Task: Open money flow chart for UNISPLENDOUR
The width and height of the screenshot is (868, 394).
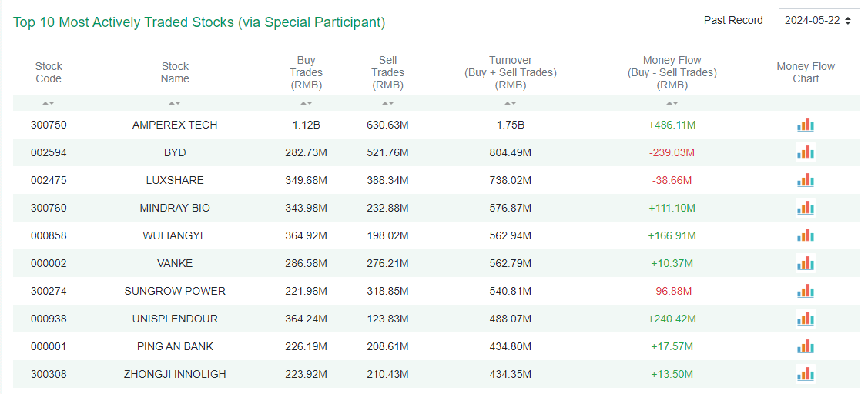Action: tap(806, 319)
